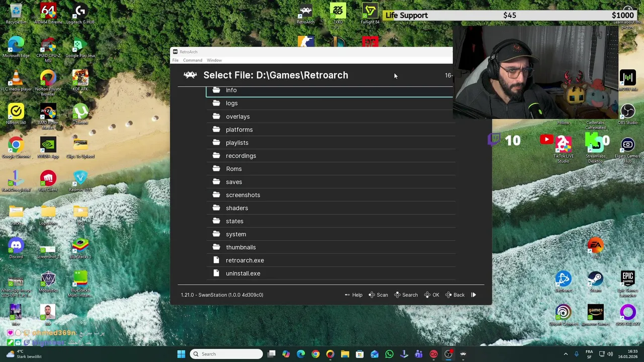Select the retroarch.exe file

pyautogui.click(x=330, y=260)
